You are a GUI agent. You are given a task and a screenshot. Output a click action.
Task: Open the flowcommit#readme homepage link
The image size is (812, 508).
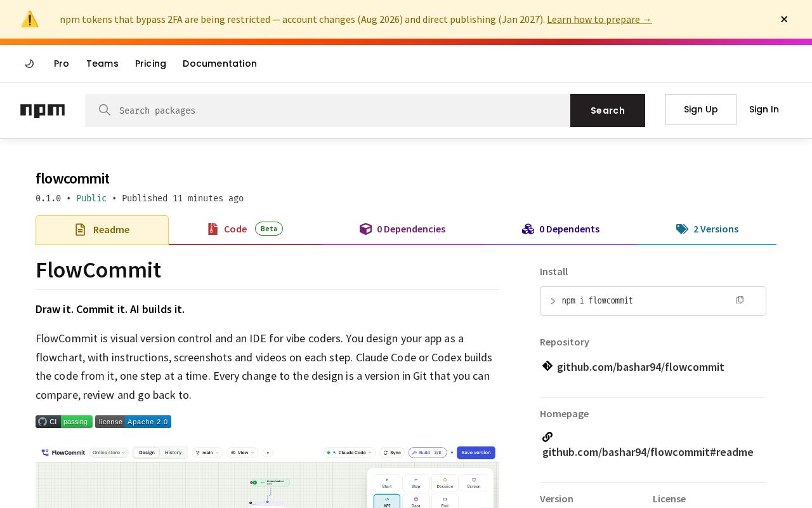(x=648, y=452)
